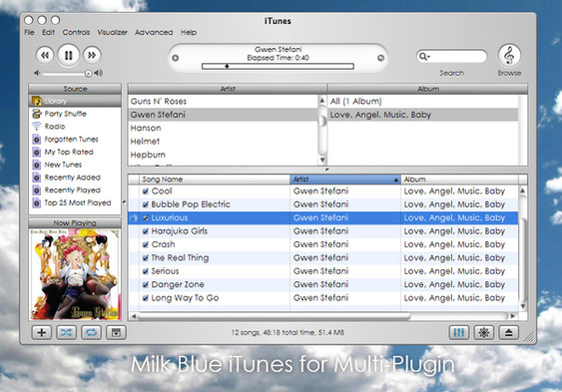Viewport: 562px width, 392px height.
Task: Select Hepburn in artist list
Action: tap(223, 155)
